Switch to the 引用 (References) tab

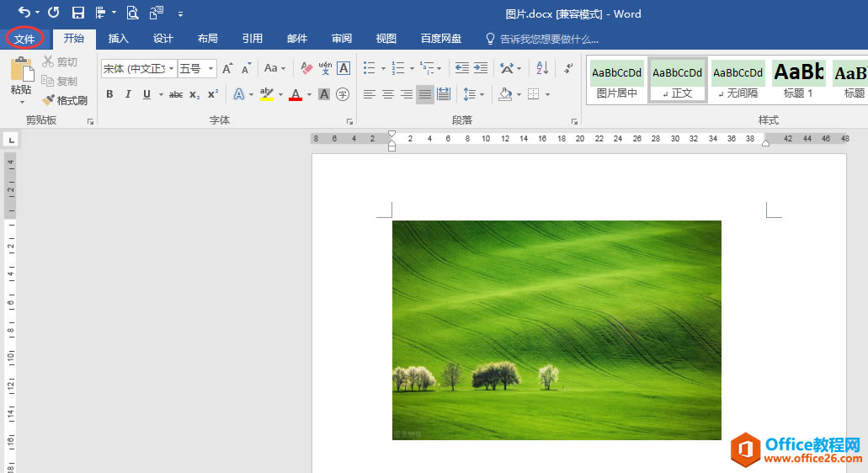(x=252, y=39)
